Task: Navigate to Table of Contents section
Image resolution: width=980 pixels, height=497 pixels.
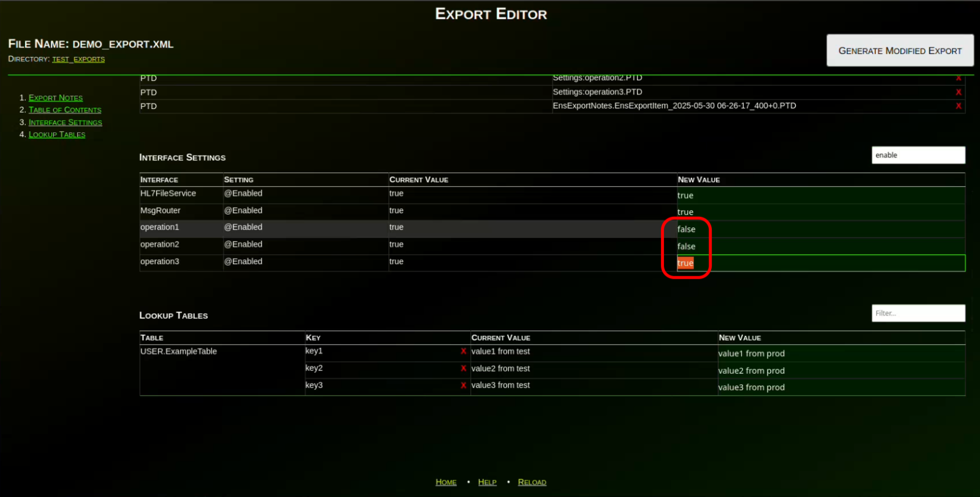Action: click(x=65, y=110)
